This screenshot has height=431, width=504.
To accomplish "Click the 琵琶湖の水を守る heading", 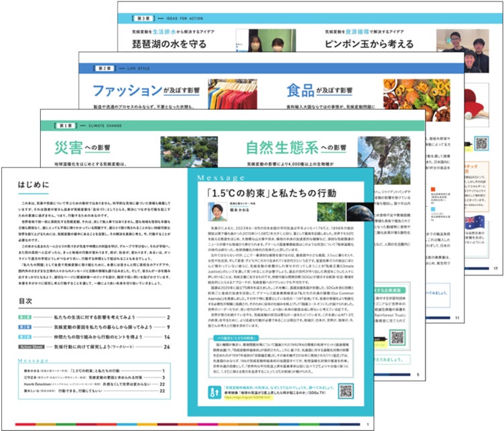I will tap(169, 44).
